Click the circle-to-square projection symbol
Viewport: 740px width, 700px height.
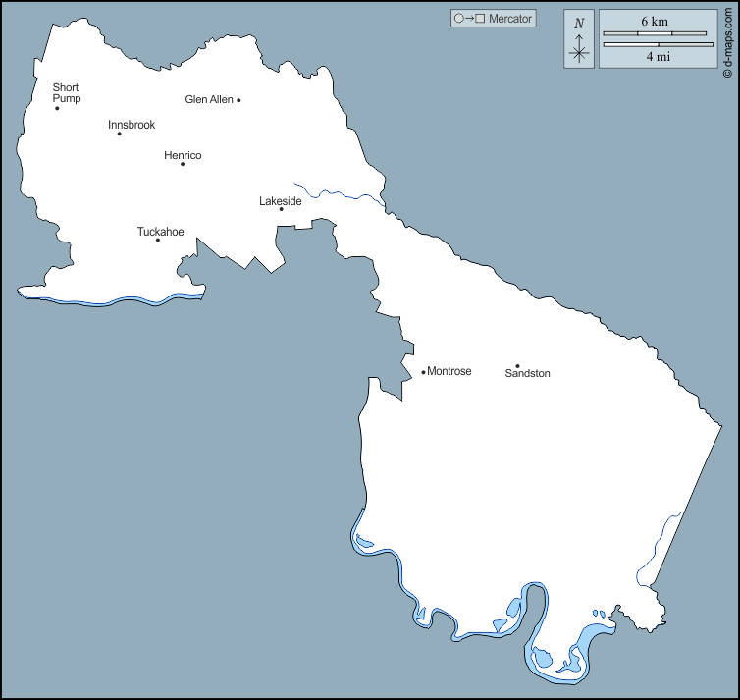click(x=469, y=19)
